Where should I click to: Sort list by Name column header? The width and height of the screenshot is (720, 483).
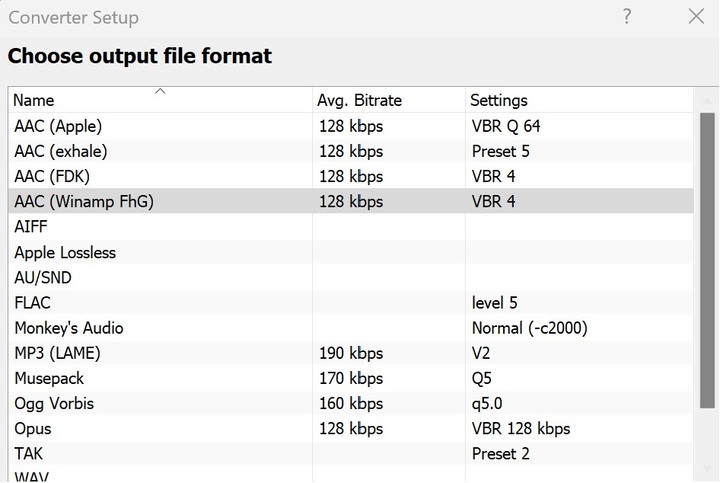(x=160, y=100)
